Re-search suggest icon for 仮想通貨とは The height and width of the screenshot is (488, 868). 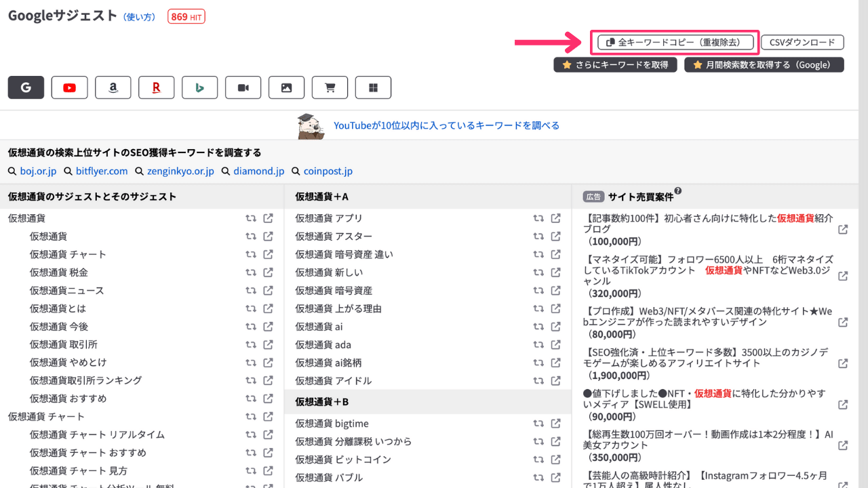[x=251, y=308]
